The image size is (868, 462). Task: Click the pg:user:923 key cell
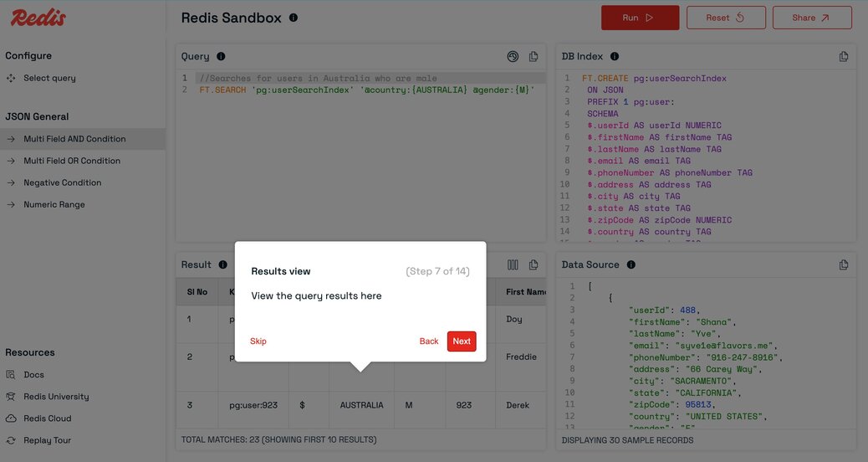(253, 405)
